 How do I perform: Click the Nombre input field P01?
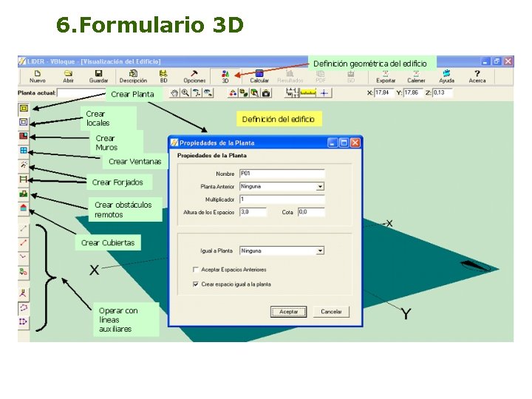click(282, 174)
